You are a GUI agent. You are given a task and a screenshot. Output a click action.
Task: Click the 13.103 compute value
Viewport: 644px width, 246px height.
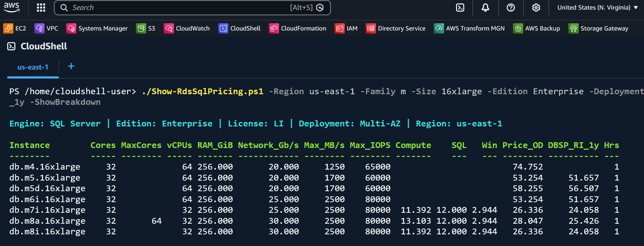pyautogui.click(x=416, y=221)
